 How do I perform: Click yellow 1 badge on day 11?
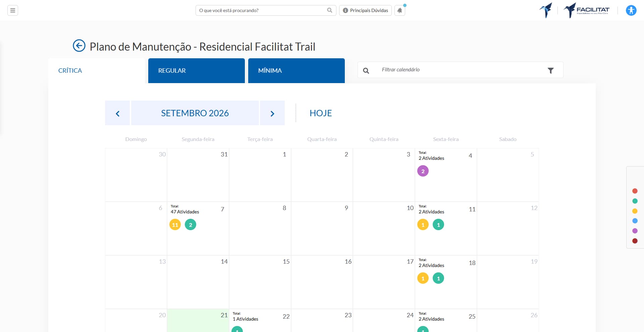click(x=423, y=225)
